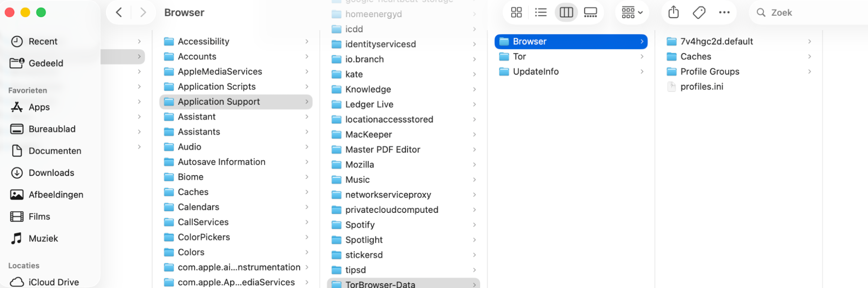This screenshot has width=868, height=288.
Task: Select the Spotlight folder
Action: [403, 240]
